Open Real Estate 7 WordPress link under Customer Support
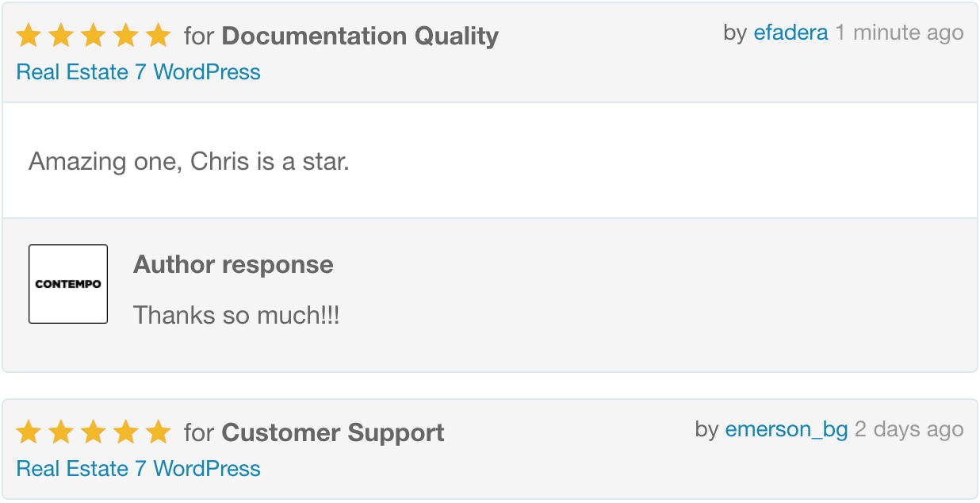 [x=138, y=469]
